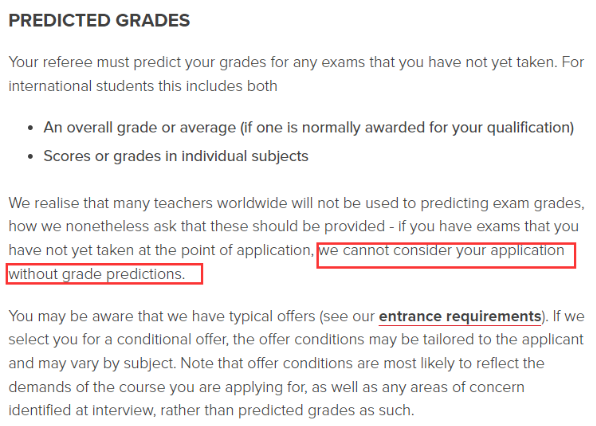Click 'Scores or grades in individual subjects' item

(x=176, y=156)
